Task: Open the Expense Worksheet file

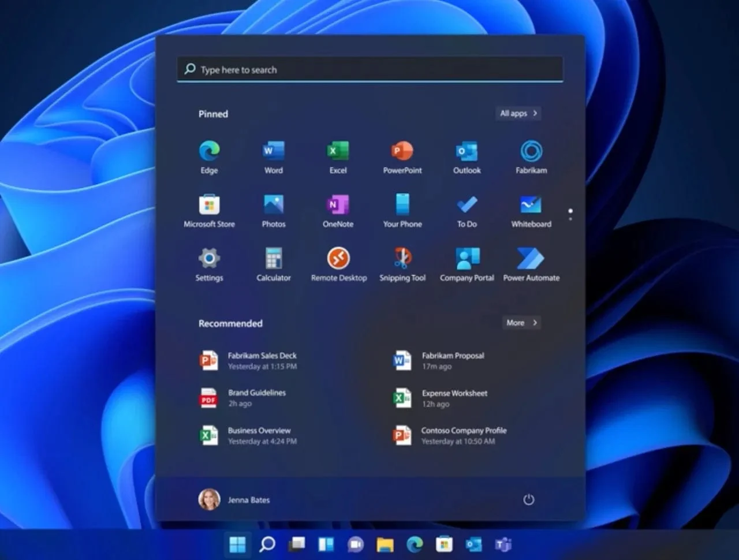Action: pyautogui.click(x=441, y=398)
